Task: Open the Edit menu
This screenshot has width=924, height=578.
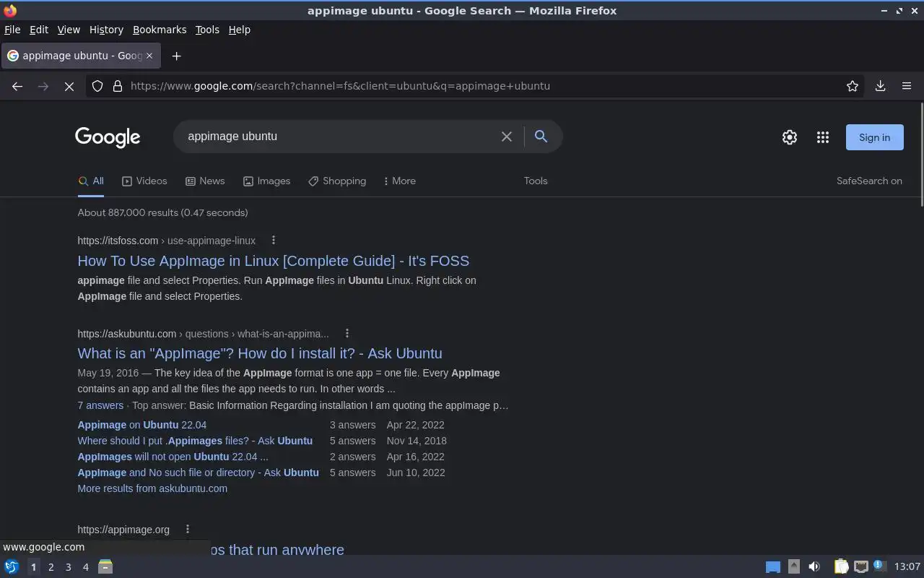Action: tap(39, 30)
